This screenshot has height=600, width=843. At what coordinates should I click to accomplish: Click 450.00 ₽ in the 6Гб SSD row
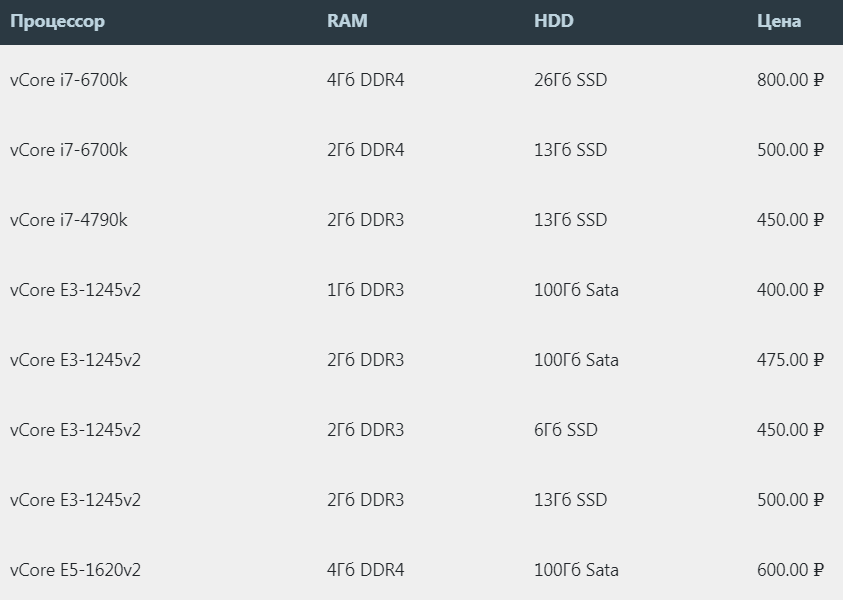(790, 430)
